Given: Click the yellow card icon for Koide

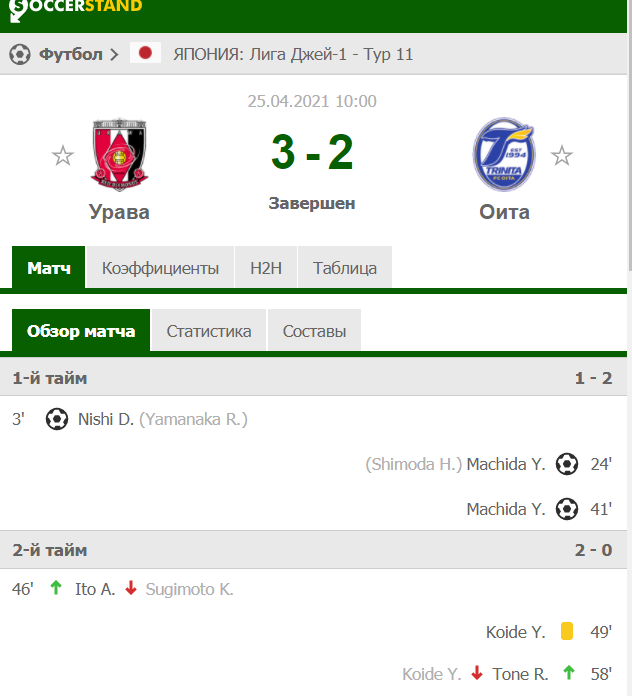Looking at the screenshot, I should point(567,631).
